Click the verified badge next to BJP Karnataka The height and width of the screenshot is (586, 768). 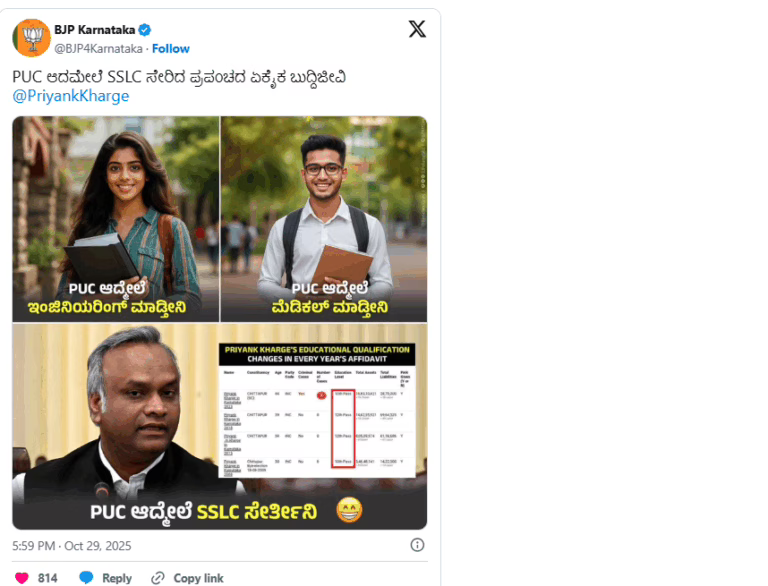tap(144, 30)
